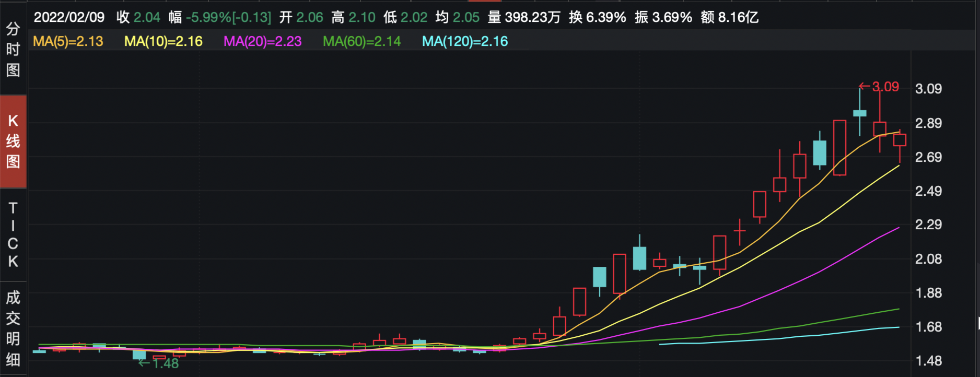The height and width of the screenshot is (377, 980).
Task: Click the turnover rate 换 6.39%
Action: [598, 17]
